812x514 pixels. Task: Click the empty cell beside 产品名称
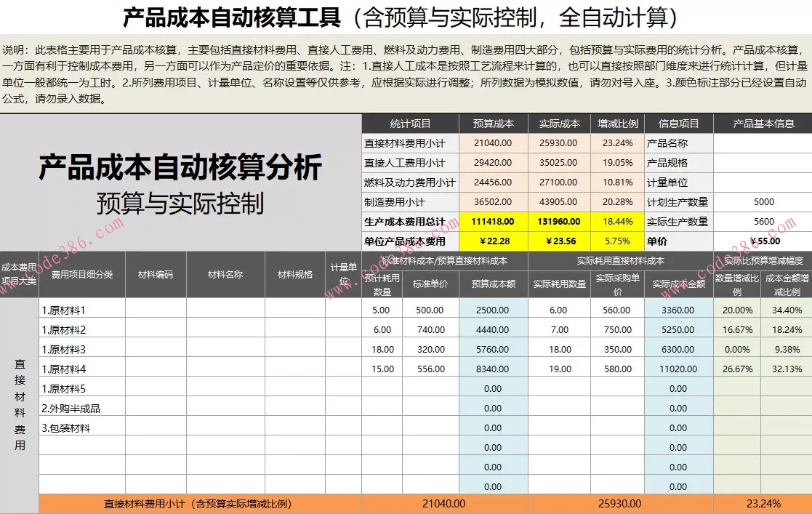pyautogui.click(x=763, y=143)
